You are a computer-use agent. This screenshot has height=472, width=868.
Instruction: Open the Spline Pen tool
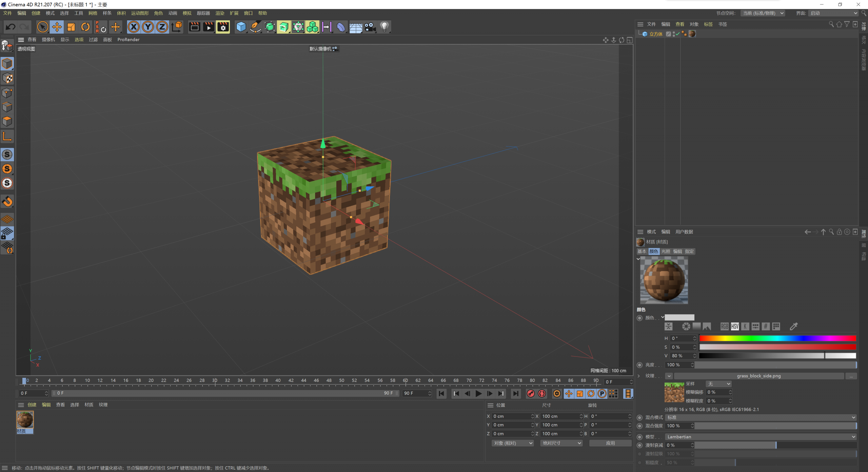click(x=255, y=27)
